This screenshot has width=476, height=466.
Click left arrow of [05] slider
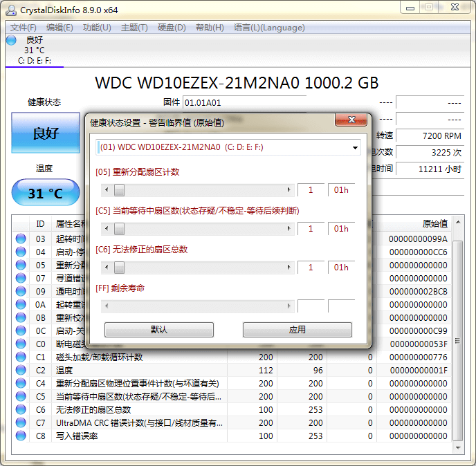107,190
